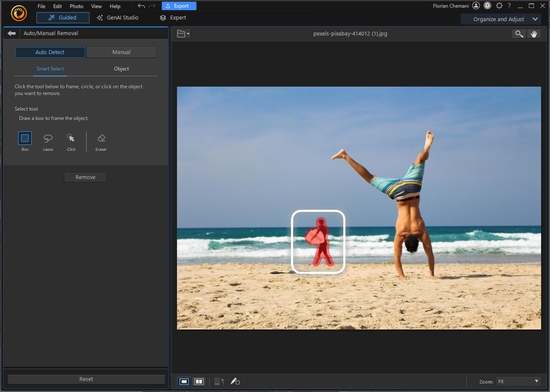Pick the Eraser tool
The image size is (550, 392).
coord(101,138)
